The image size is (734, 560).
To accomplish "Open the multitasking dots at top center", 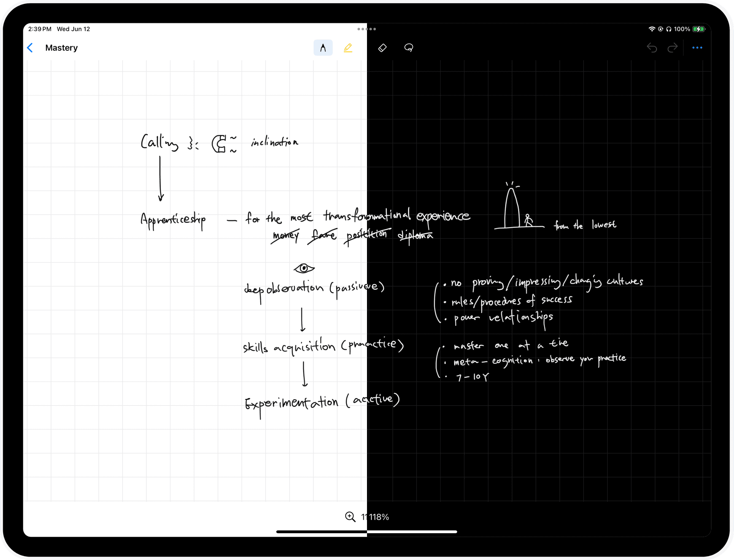I will pyautogui.click(x=367, y=29).
